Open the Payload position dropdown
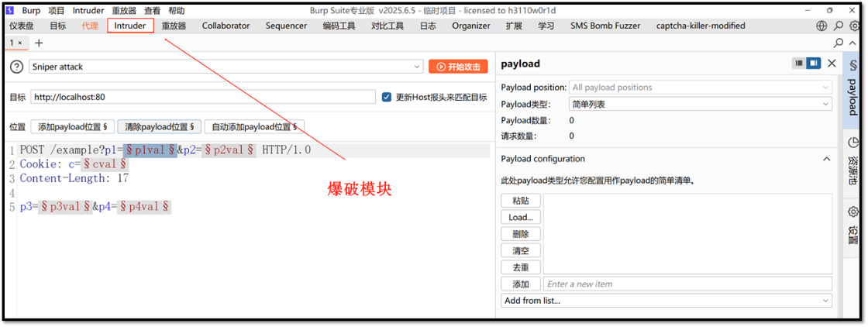Viewport: 868px width, 327px height. tap(701, 88)
